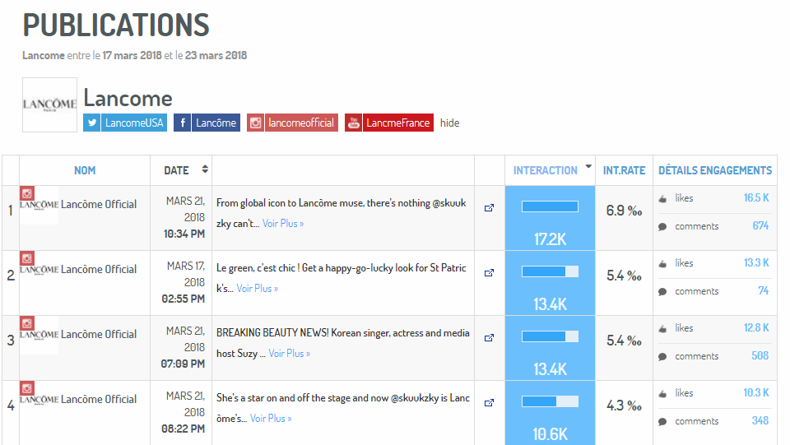Viewport: 790px width, 445px height.
Task: Click the Twitter bird icon for LancomeUSA
Action: pyautogui.click(x=92, y=123)
